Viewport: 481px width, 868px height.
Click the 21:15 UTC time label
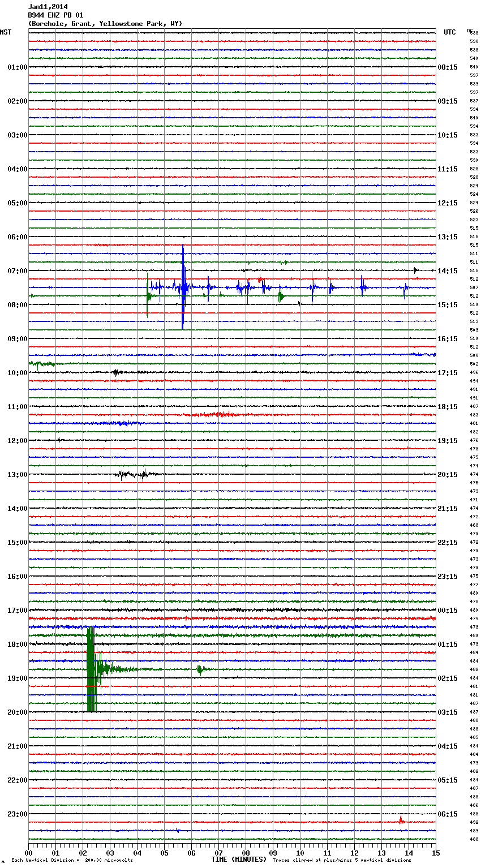click(x=448, y=509)
